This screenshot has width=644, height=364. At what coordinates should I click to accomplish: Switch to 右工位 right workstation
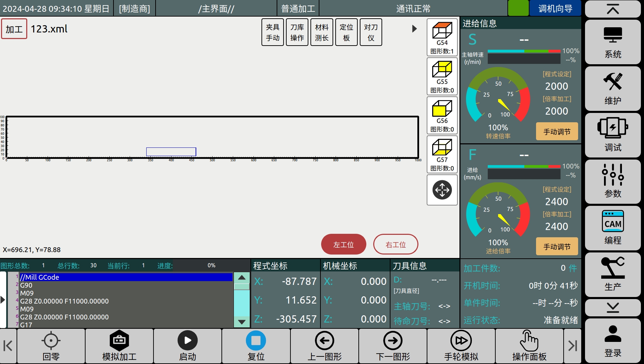click(395, 244)
